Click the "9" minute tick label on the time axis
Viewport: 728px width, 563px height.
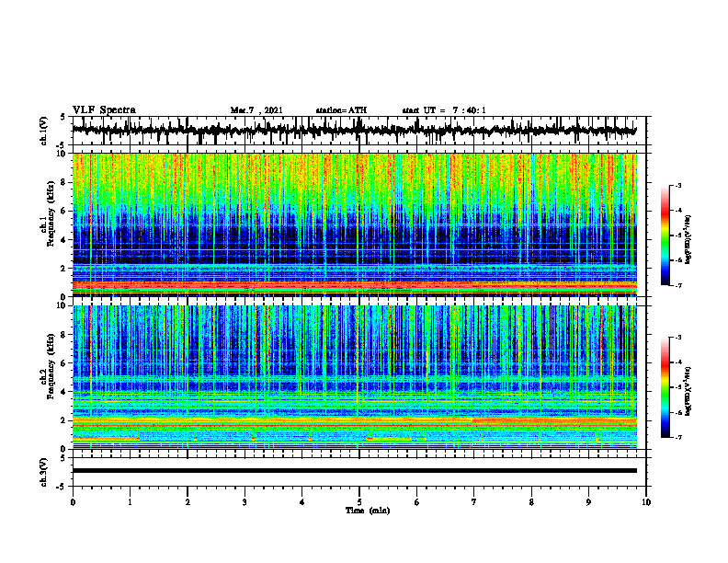(588, 502)
